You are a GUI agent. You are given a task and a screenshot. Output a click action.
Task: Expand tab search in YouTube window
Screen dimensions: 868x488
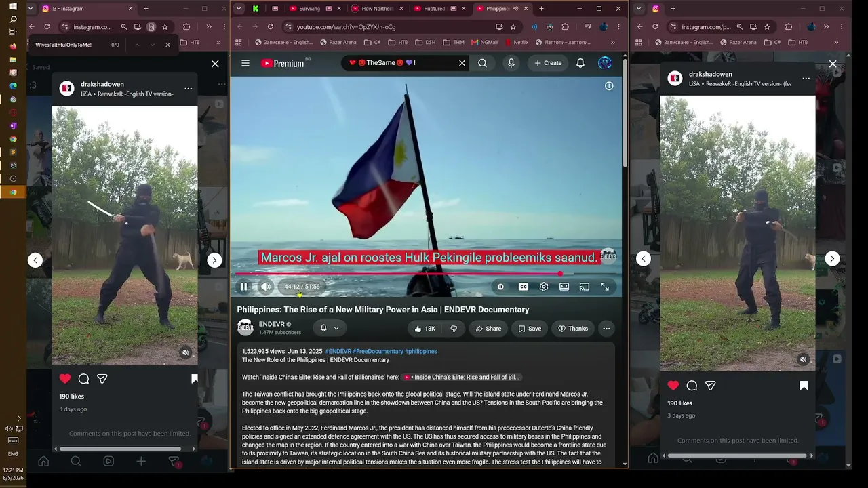tap(237, 9)
